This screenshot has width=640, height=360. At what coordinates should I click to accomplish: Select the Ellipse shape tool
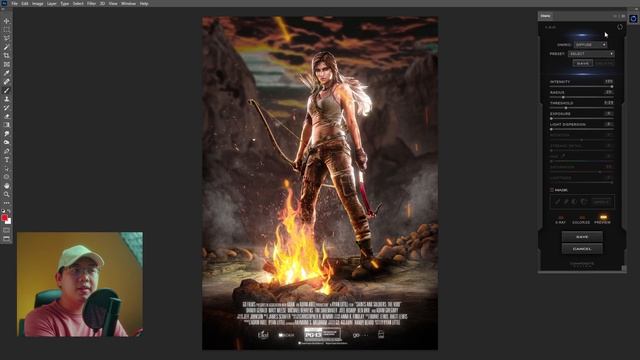click(7, 177)
